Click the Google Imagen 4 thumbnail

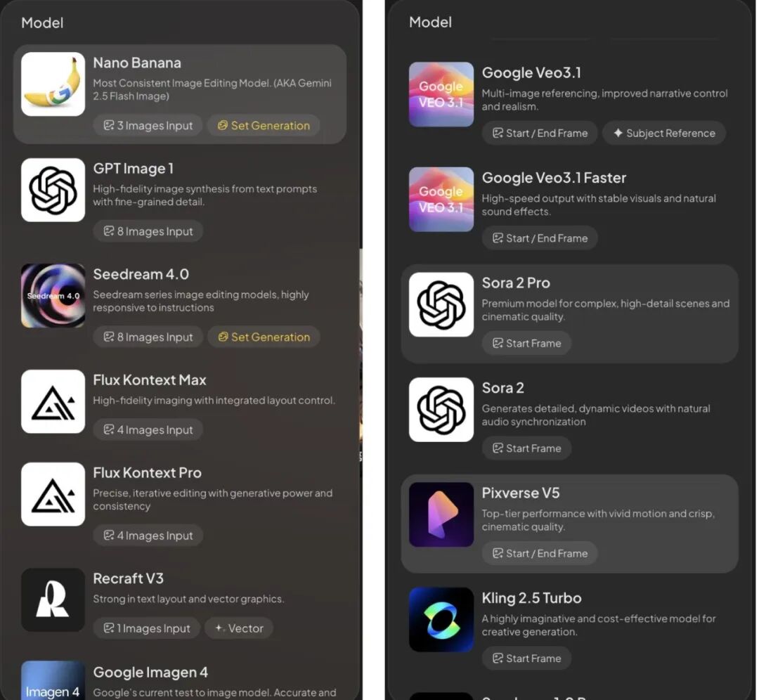pyautogui.click(x=53, y=680)
